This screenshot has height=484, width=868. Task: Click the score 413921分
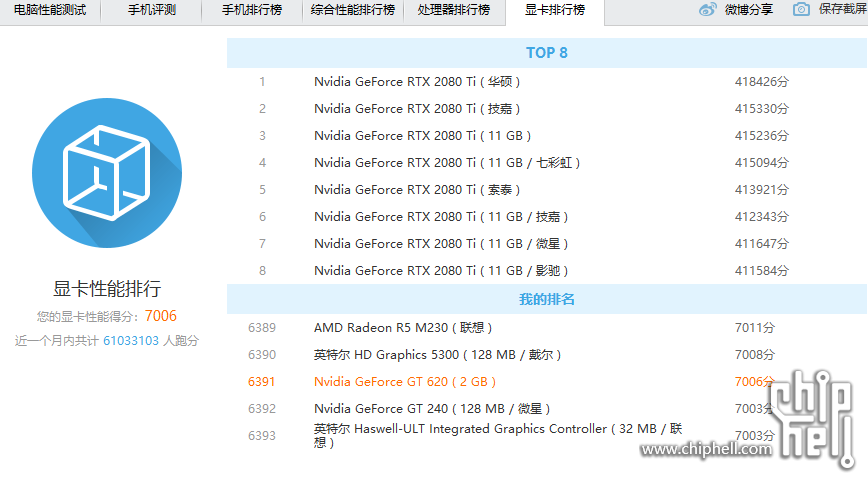tap(762, 190)
